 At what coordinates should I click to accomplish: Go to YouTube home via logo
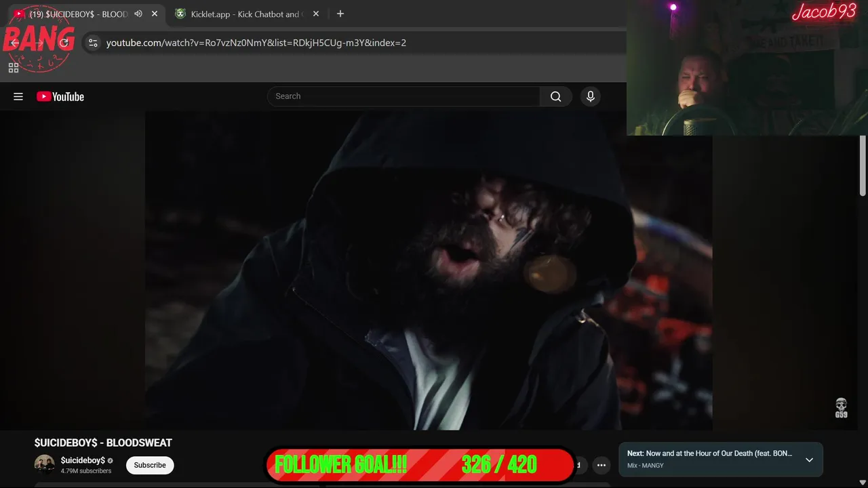(60, 97)
